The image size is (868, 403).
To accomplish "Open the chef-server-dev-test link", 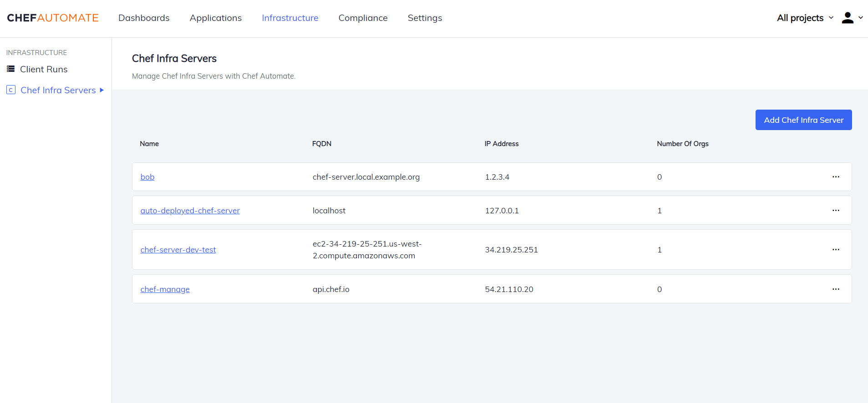I will click(x=178, y=250).
